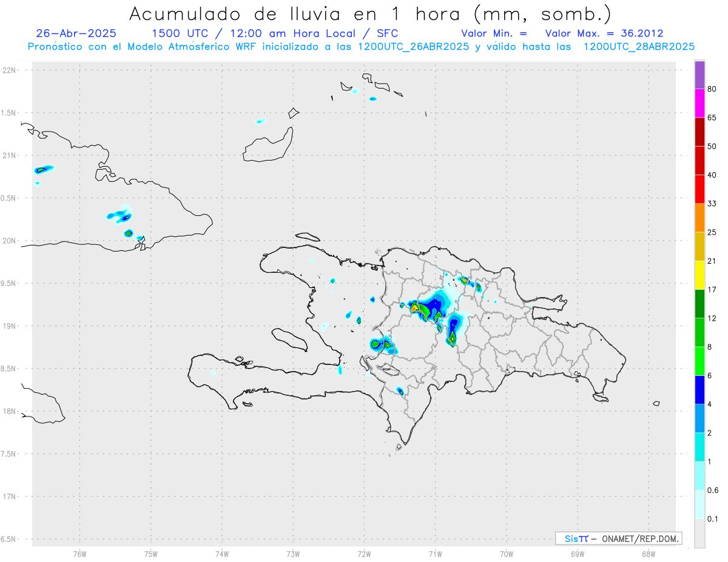Click the '74W' longitude label
Screen dimensions: 728x562
pyautogui.click(x=222, y=554)
